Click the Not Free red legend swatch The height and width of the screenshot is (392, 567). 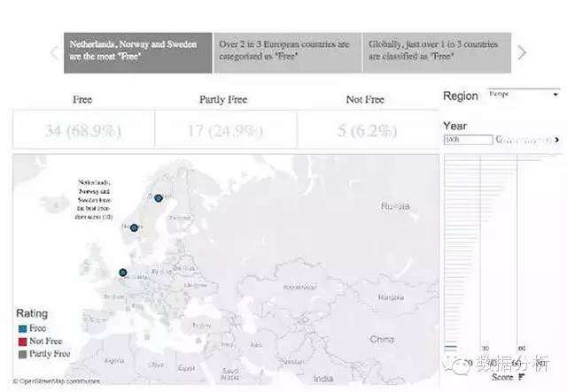[22, 342]
